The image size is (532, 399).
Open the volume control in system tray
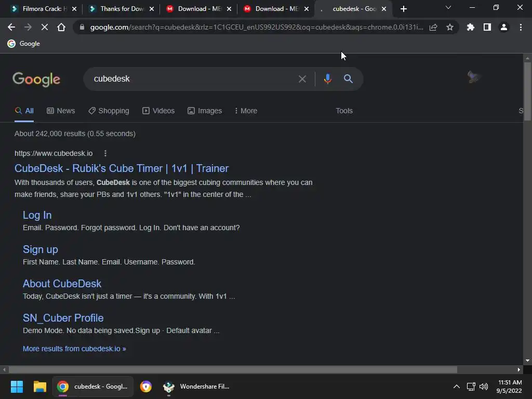484,387
